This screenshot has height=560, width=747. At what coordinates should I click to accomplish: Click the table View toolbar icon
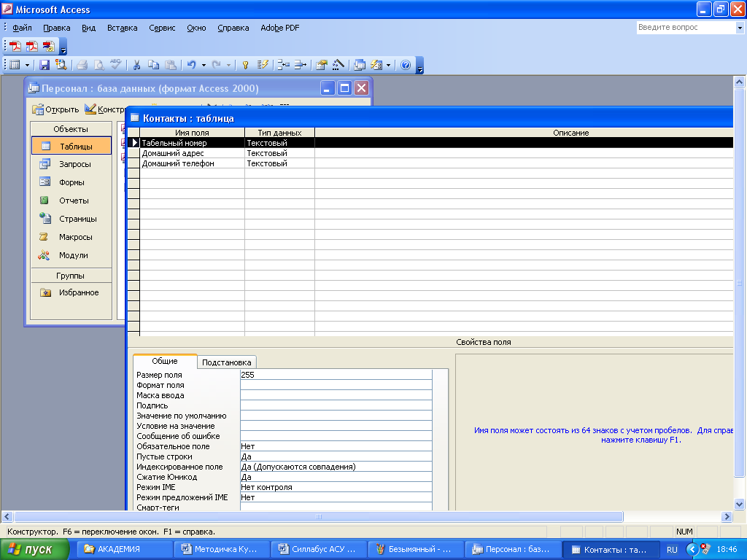[x=15, y=65]
